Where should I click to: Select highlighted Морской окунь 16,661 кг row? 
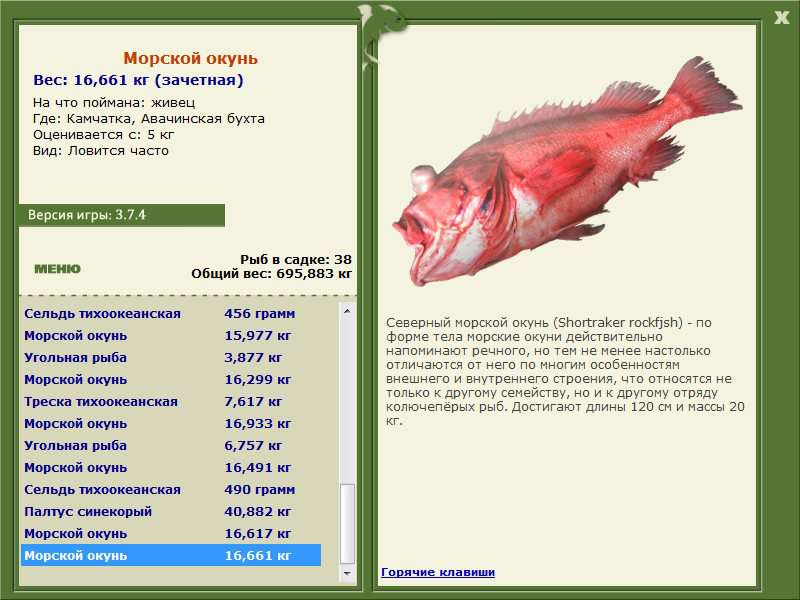coord(171,555)
